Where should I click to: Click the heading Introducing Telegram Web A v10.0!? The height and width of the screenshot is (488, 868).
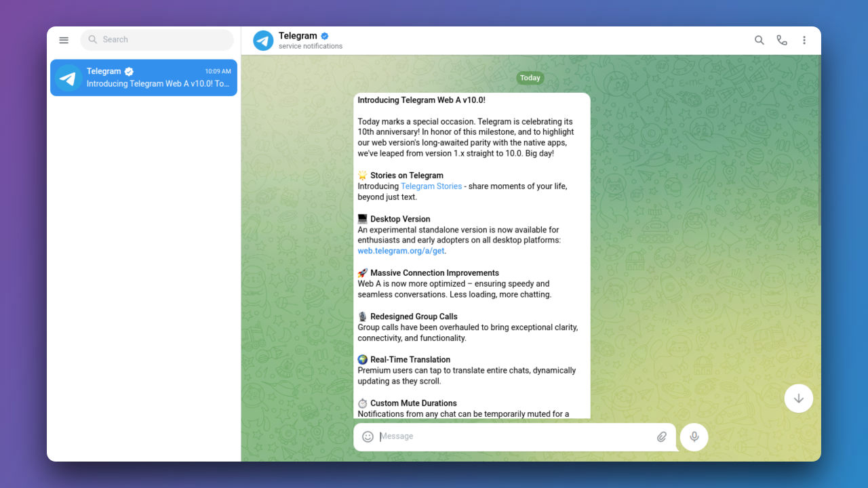click(x=422, y=100)
